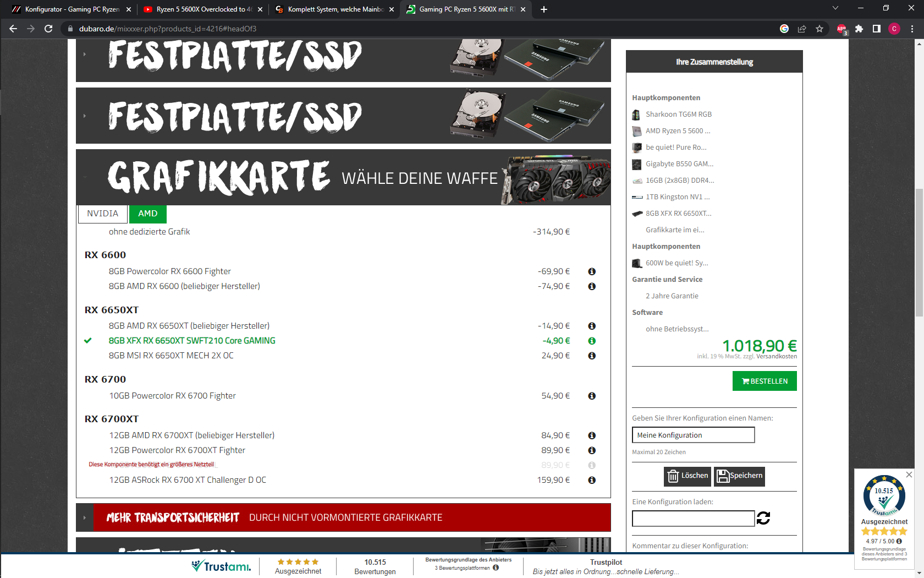The height and width of the screenshot is (578, 924).
Task: Choose 12GB AMD RX 6700XT (beliebiger Hersteller)
Action: [191, 435]
